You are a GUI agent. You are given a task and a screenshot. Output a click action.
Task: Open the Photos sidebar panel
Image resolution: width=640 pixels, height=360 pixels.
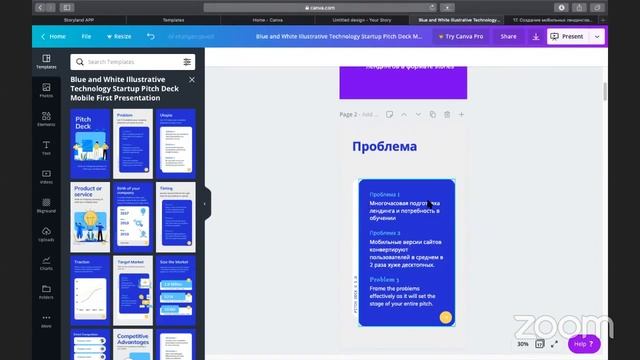46,90
